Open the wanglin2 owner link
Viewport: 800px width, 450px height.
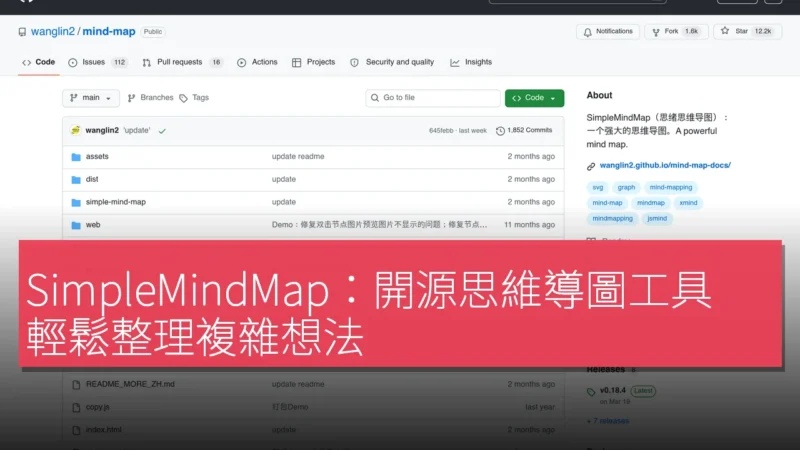point(53,32)
